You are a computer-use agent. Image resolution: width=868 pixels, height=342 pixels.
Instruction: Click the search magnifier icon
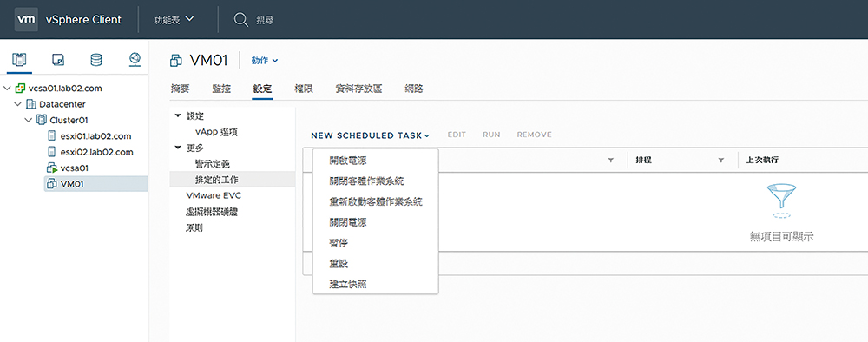pos(240,20)
